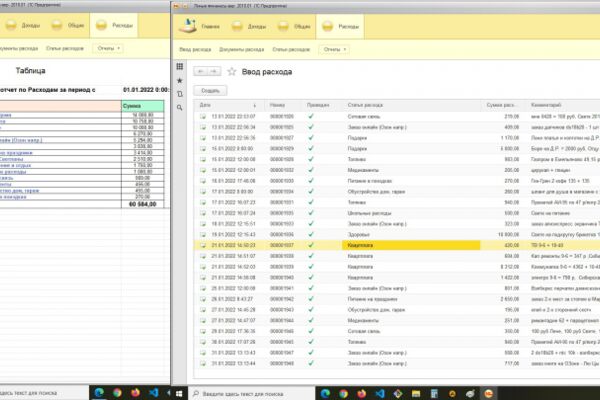Click the Статья расхода column header
Viewport: 600px width, 400px height.
[412, 105]
